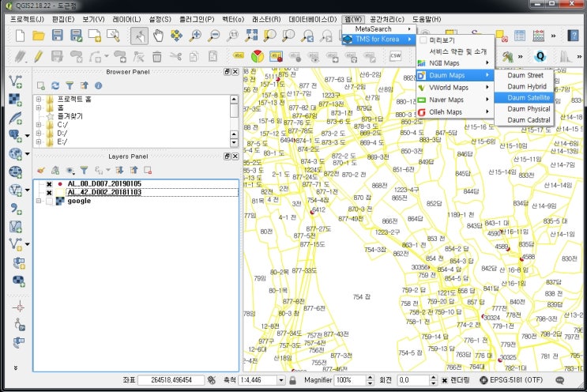Image resolution: width=587 pixels, height=392 pixels.
Task: Click the EPSG:5181 CRS status button
Action: coord(511,380)
